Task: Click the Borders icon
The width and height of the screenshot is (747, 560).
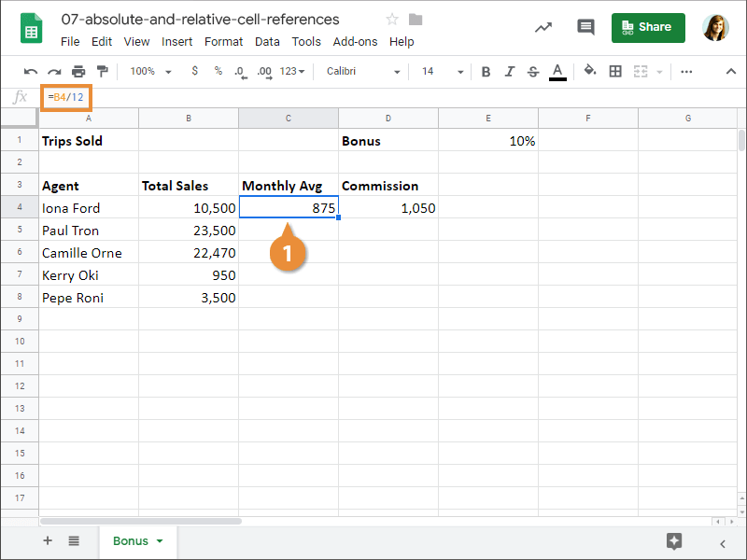Action: click(x=614, y=72)
